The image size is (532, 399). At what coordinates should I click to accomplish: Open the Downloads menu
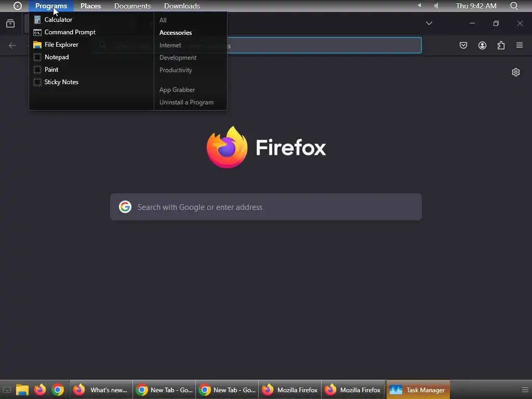(182, 6)
